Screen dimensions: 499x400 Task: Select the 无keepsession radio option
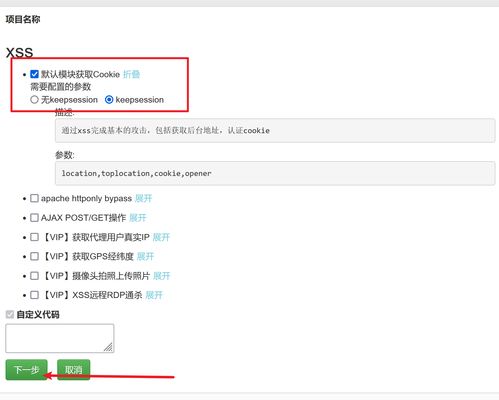coord(34,100)
